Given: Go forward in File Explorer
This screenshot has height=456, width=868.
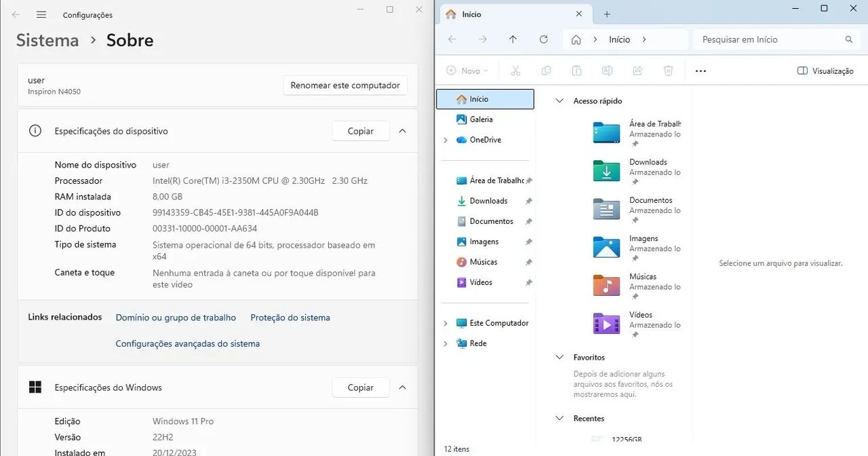Looking at the screenshot, I should pyautogui.click(x=483, y=39).
